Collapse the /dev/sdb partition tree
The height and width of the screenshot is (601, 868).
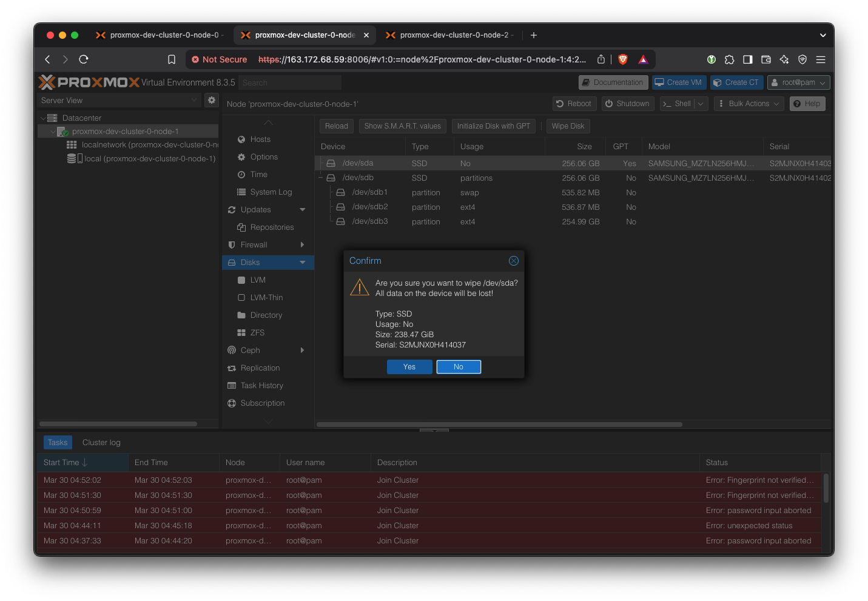pyautogui.click(x=321, y=178)
